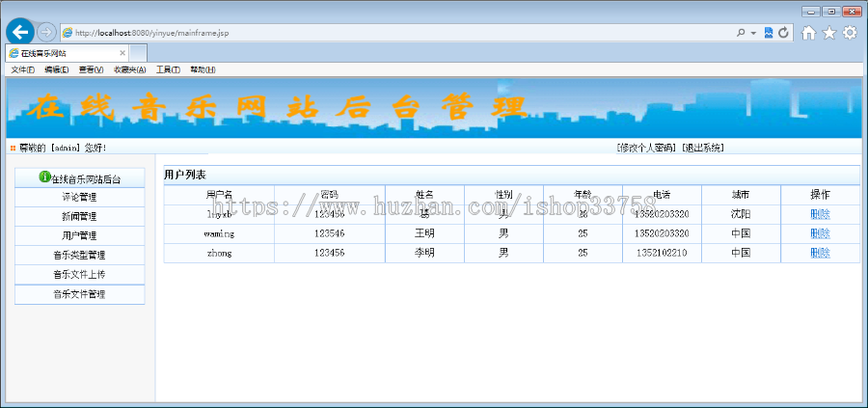Viewport: 868px width, 408px height.
Task: Delete the user in the 沈阳 row
Action: pyautogui.click(x=820, y=214)
